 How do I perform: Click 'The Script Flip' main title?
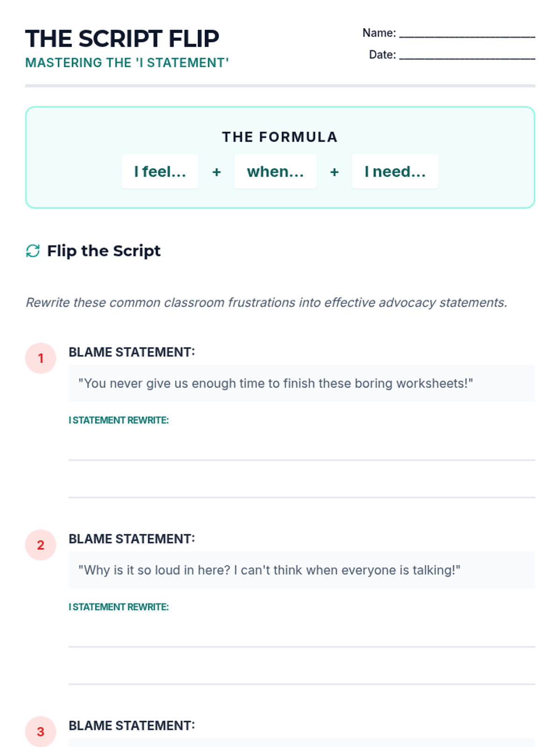(122, 39)
